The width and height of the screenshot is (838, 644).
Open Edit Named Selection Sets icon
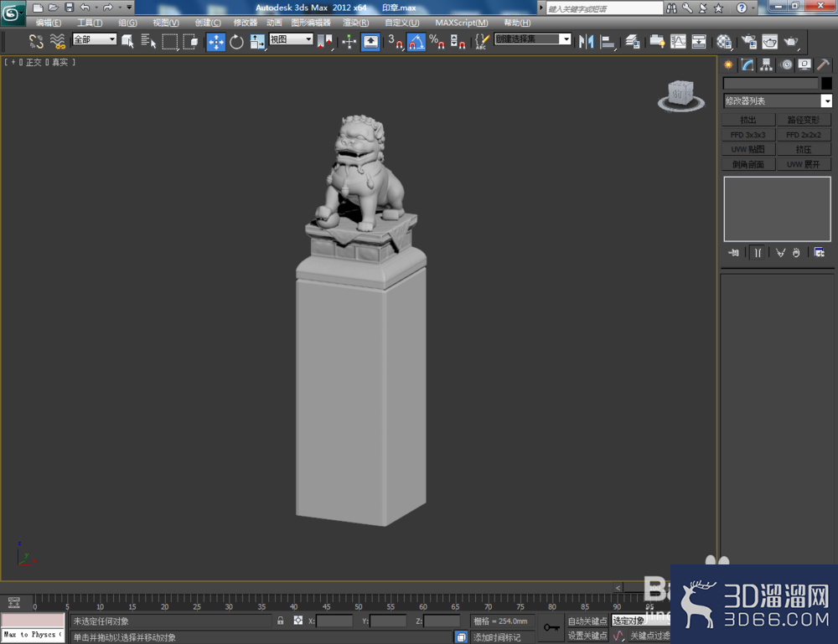click(x=482, y=42)
